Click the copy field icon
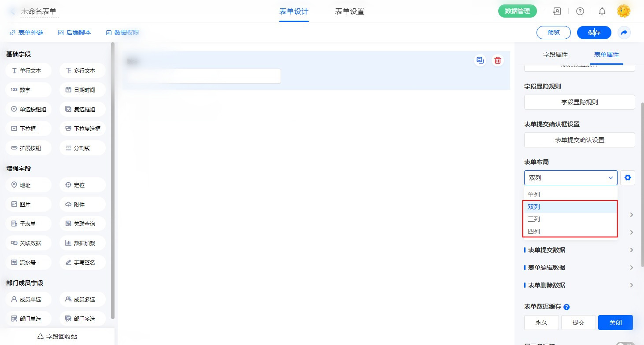The image size is (644, 345). (x=480, y=61)
